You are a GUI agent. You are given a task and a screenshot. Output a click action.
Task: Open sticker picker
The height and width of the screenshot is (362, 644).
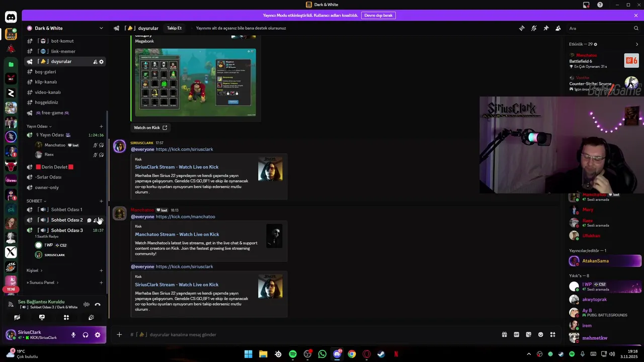coord(528,334)
